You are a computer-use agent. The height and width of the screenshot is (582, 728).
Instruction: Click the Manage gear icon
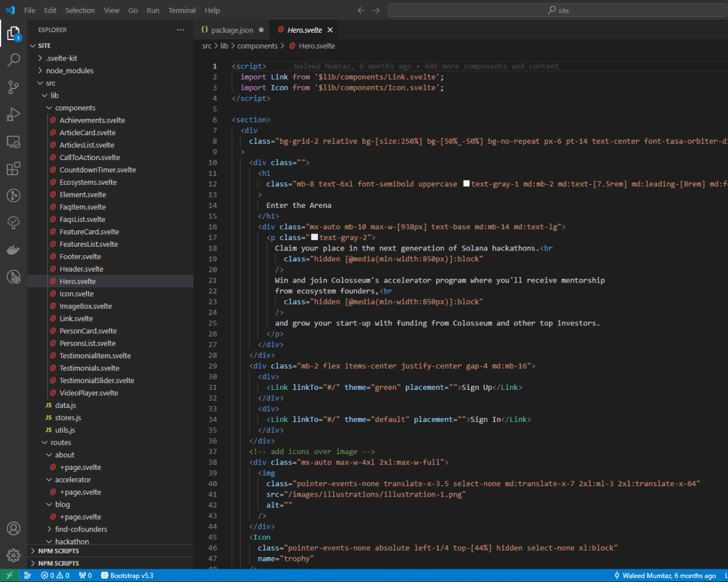click(x=13, y=555)
